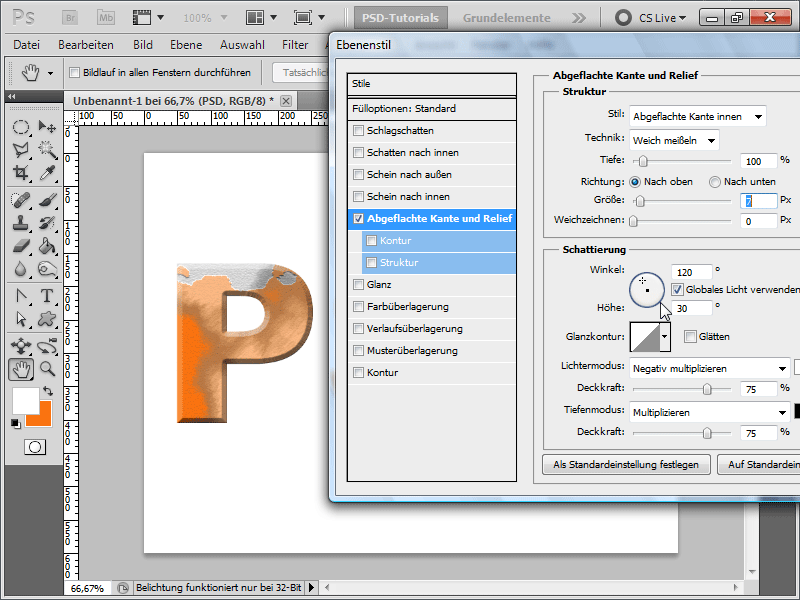Select the Paint Bucket tool
This screenshot has height=600, width=800.
47,246
